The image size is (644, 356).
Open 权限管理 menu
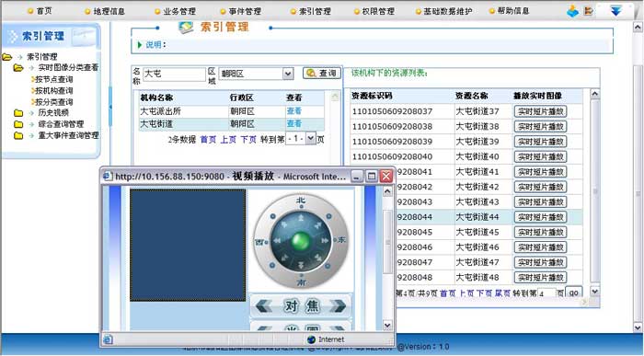pos(378,11)
